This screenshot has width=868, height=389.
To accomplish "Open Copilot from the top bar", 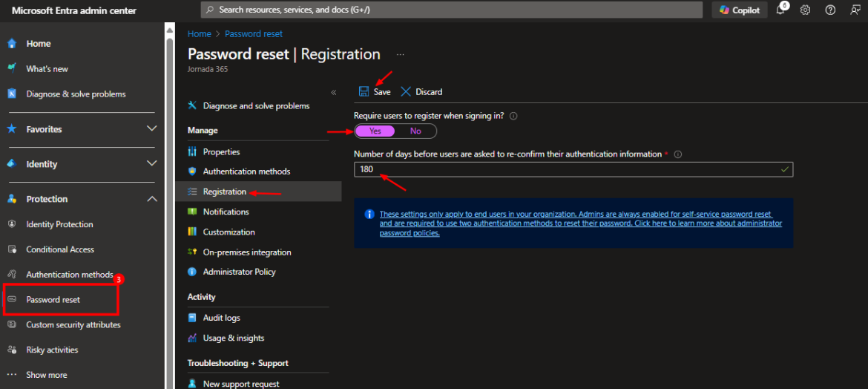I will click(x=740, y=10).
